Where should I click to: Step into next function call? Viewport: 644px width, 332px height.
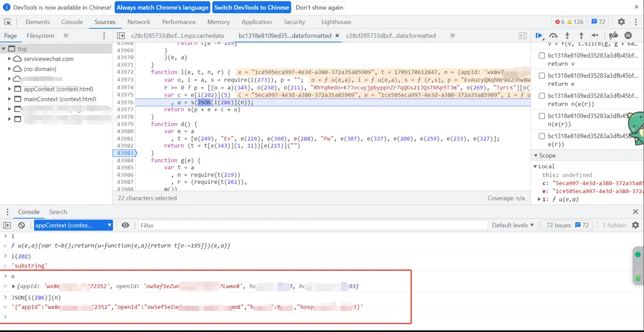point(567,35)
